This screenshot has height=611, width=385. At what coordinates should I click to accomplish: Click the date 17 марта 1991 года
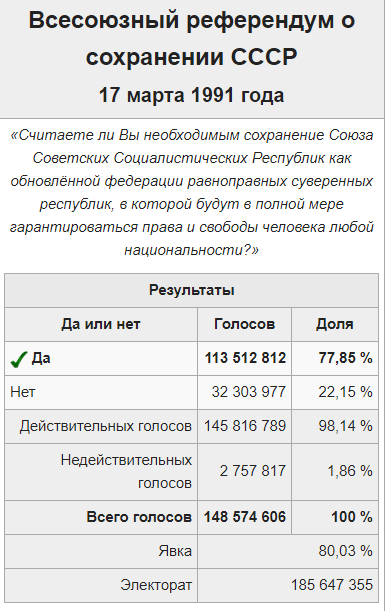tap(192, 95)
